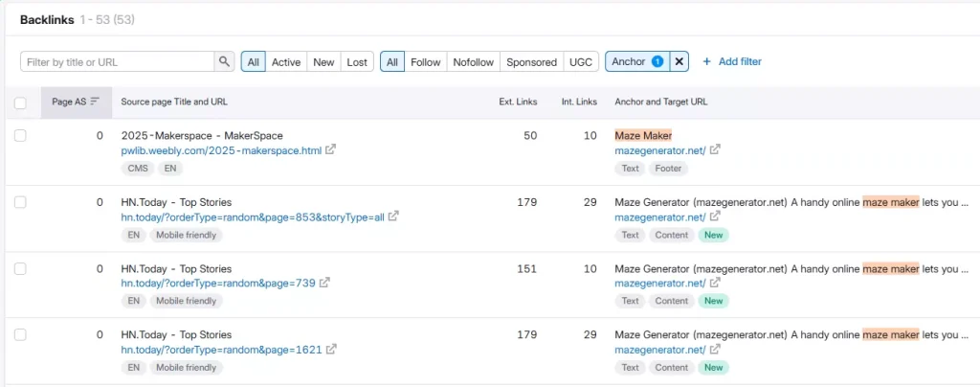The image size is (980, 387).
Task: Click the Footer tag in Maze Maker row
Action: (668, 169)
